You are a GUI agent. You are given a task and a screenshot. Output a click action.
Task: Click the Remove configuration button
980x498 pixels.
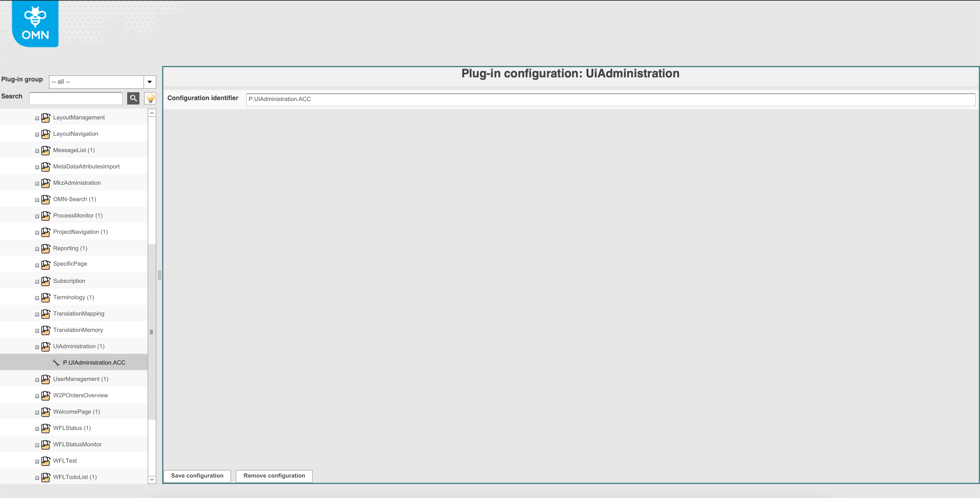tap(274, 476)
